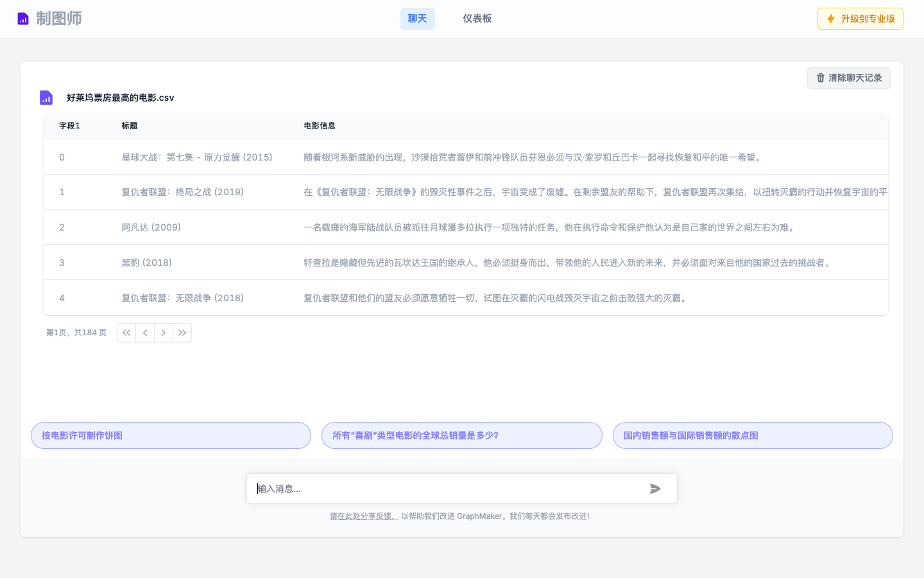Click the trash icon in 清除聊天记录 button
This screenshot has height=578, width=924.
[820, 78]
